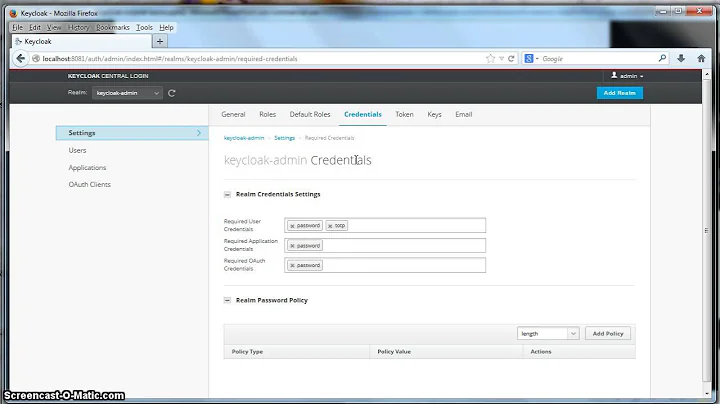This screenshot has width=720, height=404.
Task: Go to the Firefox home page icon
Action: tap(701, 58)
